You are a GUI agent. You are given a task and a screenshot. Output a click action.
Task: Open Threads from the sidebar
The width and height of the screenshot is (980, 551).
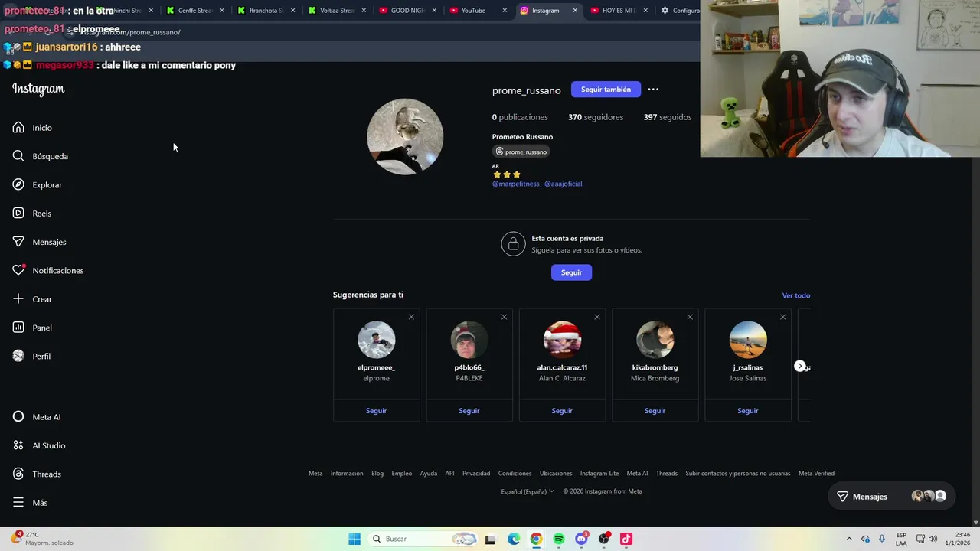(x=37, y=474)
